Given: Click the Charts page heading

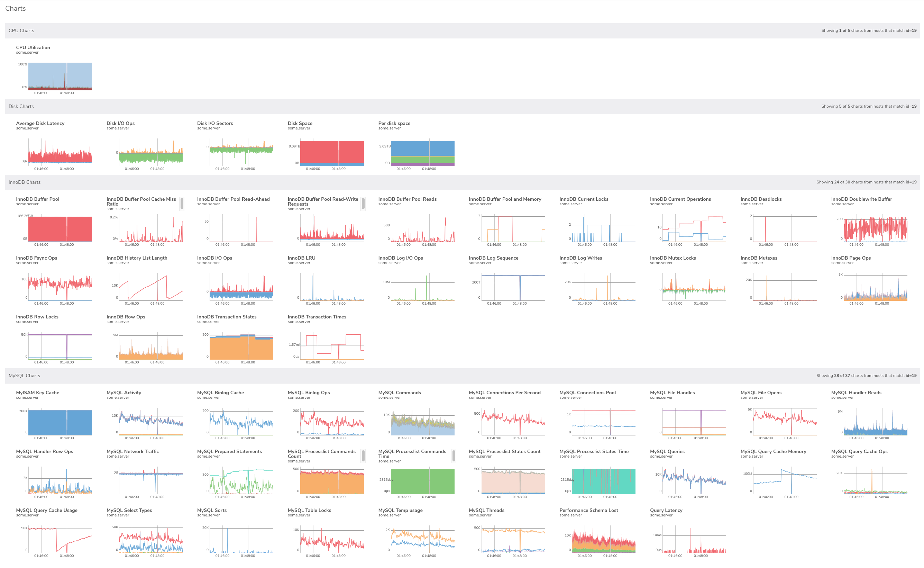Looking at the screenshot, I should (x=15, y=8).
